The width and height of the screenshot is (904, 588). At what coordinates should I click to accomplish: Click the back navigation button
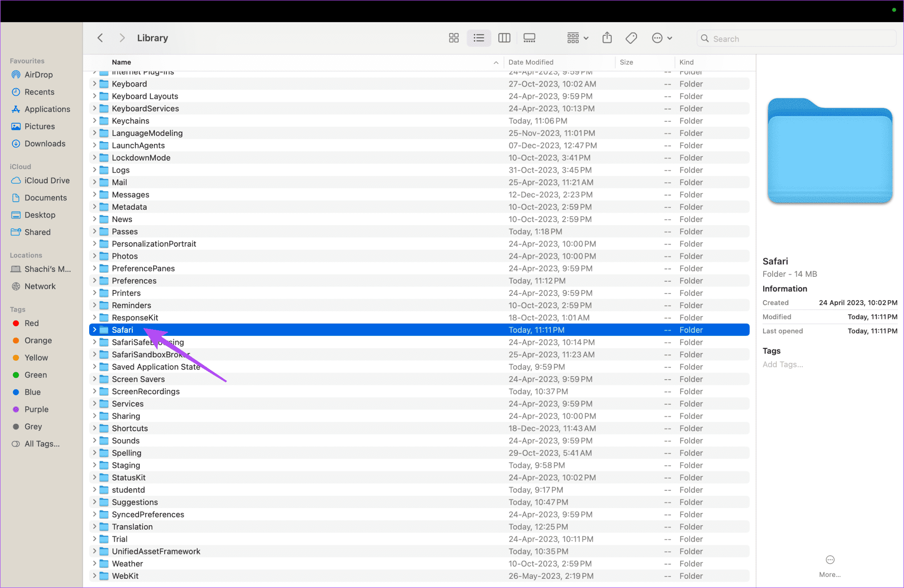point(101,38)
